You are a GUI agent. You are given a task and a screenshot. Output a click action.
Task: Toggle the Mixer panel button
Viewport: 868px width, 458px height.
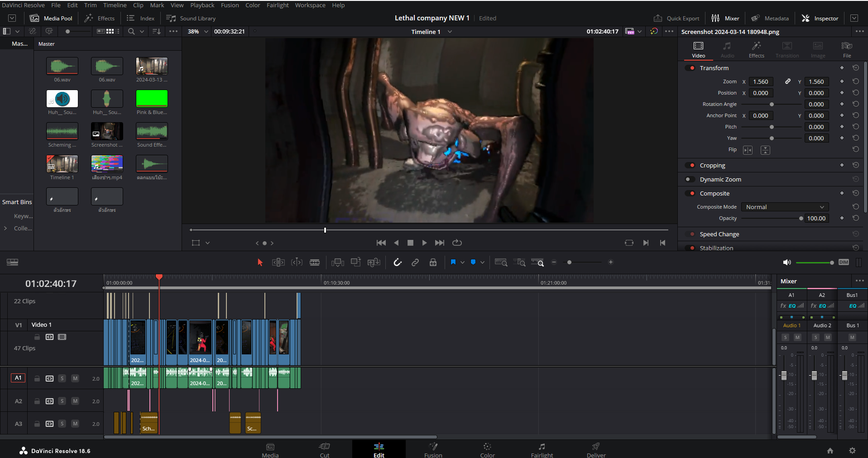725,18
